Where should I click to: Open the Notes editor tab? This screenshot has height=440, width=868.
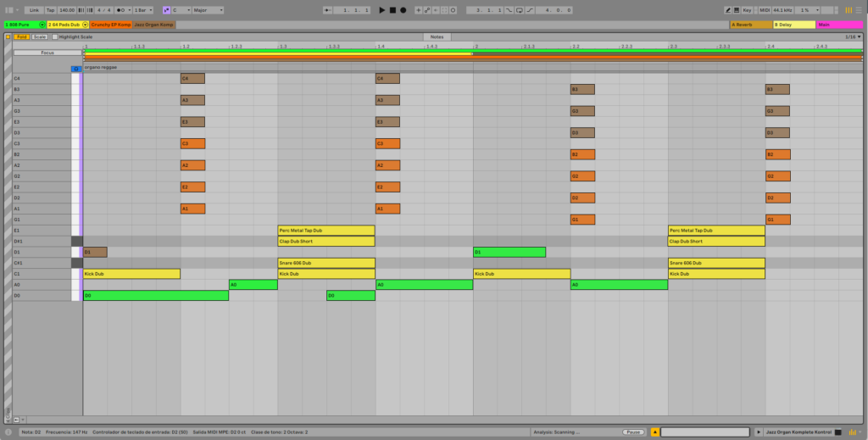click(437, 36)
